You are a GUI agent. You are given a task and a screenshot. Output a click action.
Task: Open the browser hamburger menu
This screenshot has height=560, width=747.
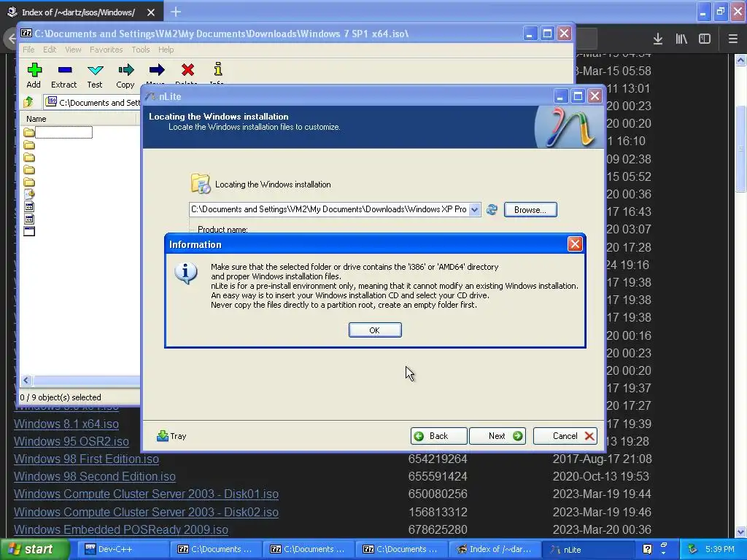[733, 39]
